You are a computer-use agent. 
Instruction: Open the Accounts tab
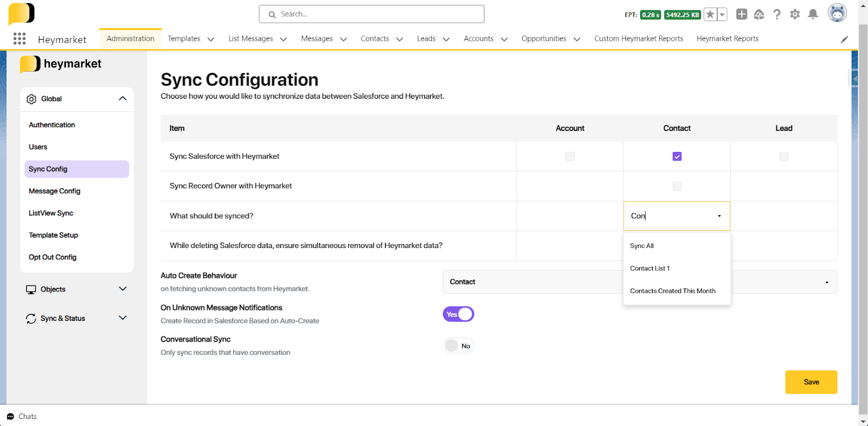[x=478, y=39]
